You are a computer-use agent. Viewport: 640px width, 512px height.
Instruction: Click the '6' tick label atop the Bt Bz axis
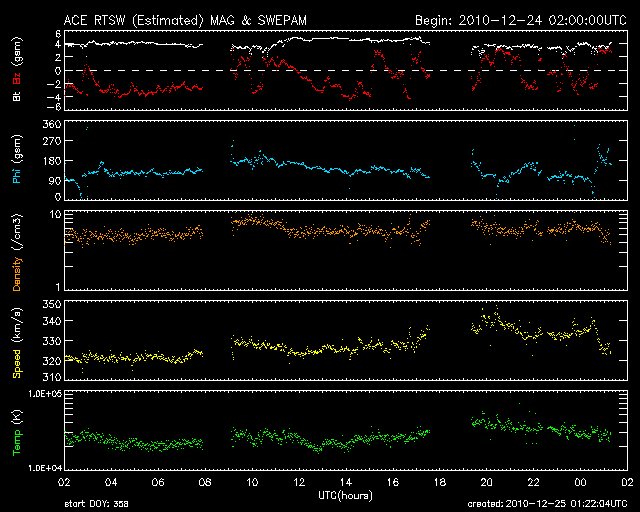pyautogui.click(x=58, y=33)
